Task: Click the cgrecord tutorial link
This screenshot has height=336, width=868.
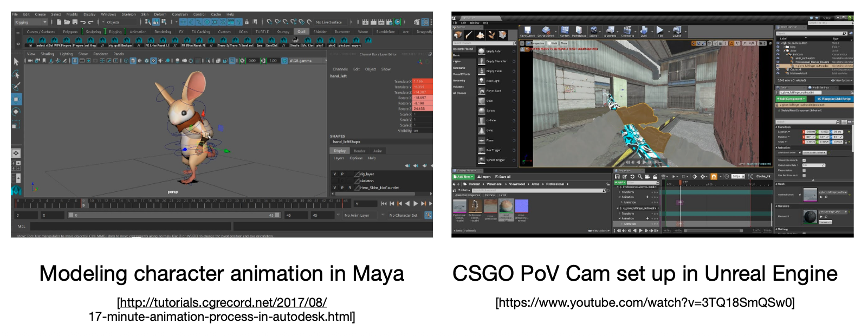Action: (x=222, y=302)
